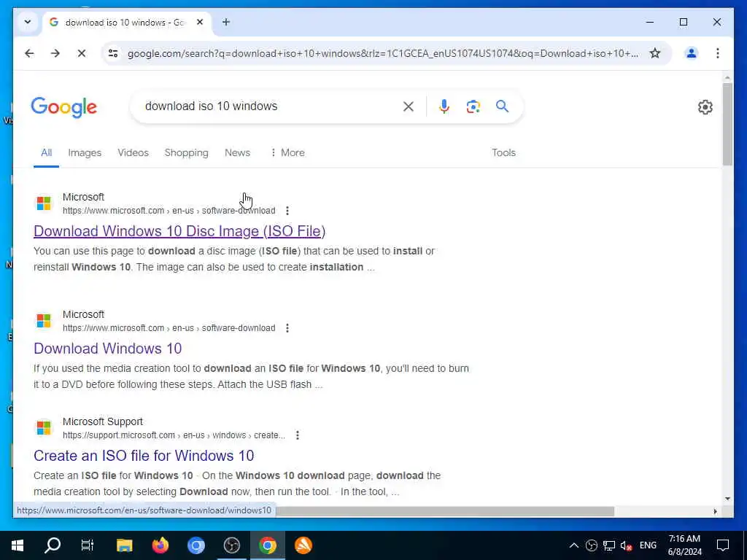Open 'Download Windows 10 Disc Image (ISO File)' link

click(x=179, y=231)
